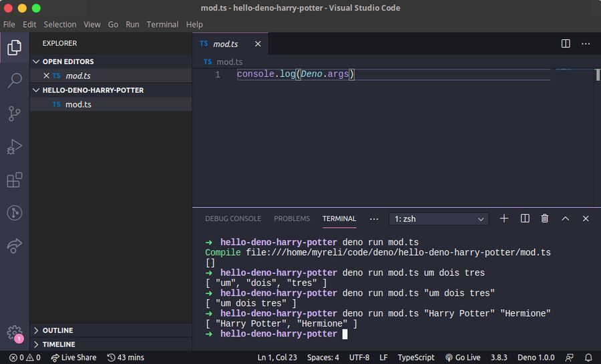Split the terminal panel

point(525,218)
